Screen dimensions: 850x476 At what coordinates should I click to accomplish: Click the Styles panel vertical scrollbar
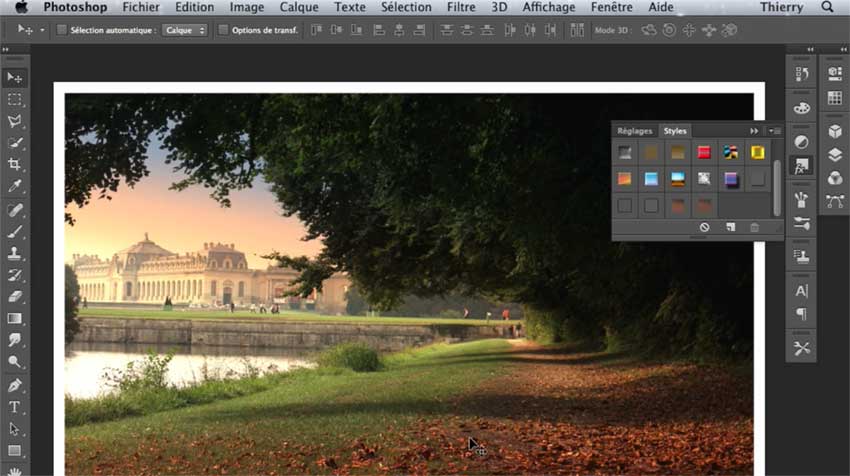[x=777, y=185]
